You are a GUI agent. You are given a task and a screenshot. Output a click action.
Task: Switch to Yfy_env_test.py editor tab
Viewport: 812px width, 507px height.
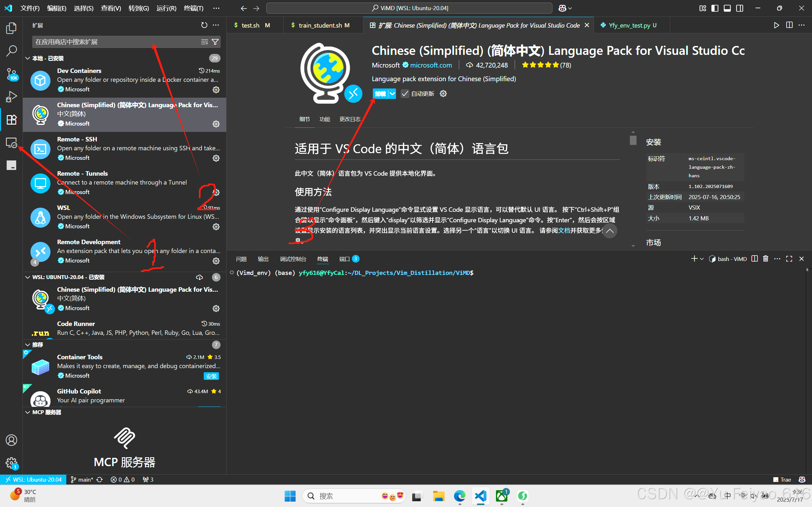tap(631, 25)
